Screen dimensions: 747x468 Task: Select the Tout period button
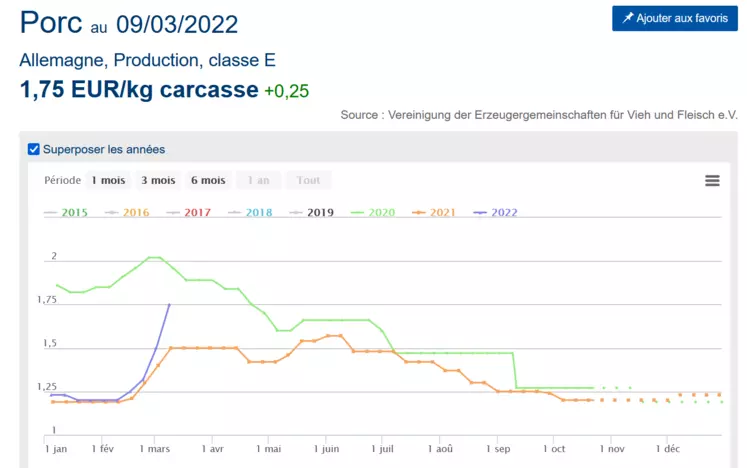[308, 181]
